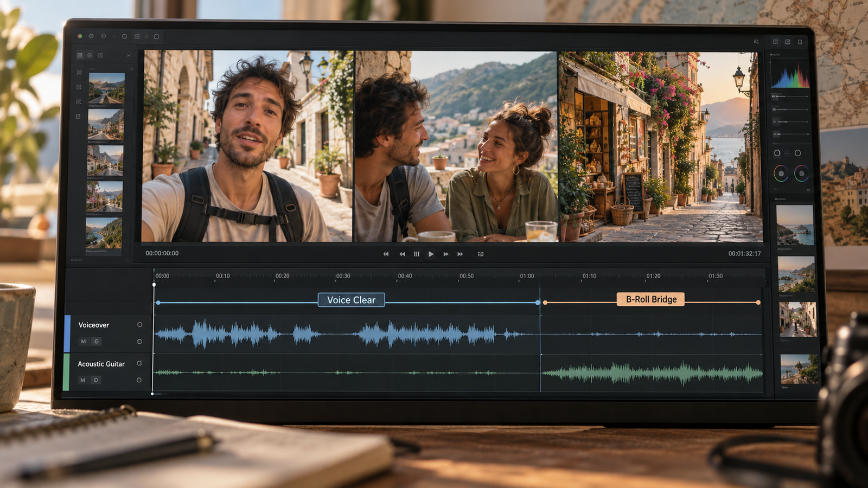Screen dimensions: 868x488
Task: Select the top mountain road clip in media bin
Action: click(107, 88)
